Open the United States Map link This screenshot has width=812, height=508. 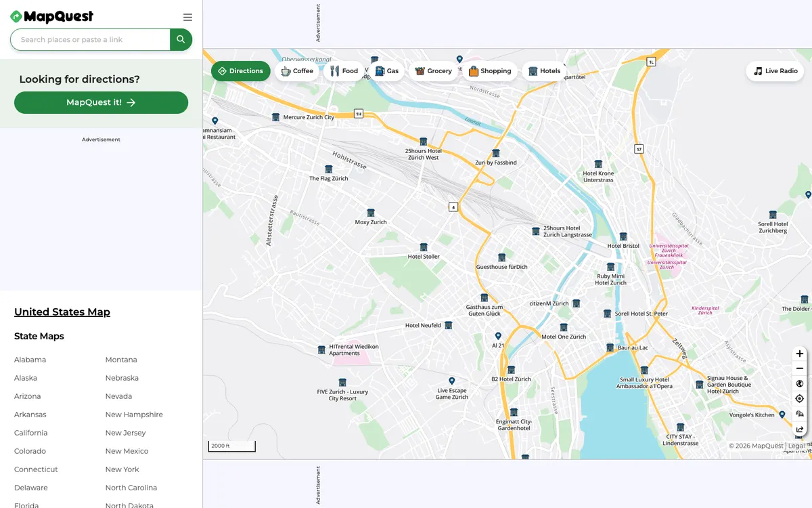pyautogui.click(x=62, y=312)
